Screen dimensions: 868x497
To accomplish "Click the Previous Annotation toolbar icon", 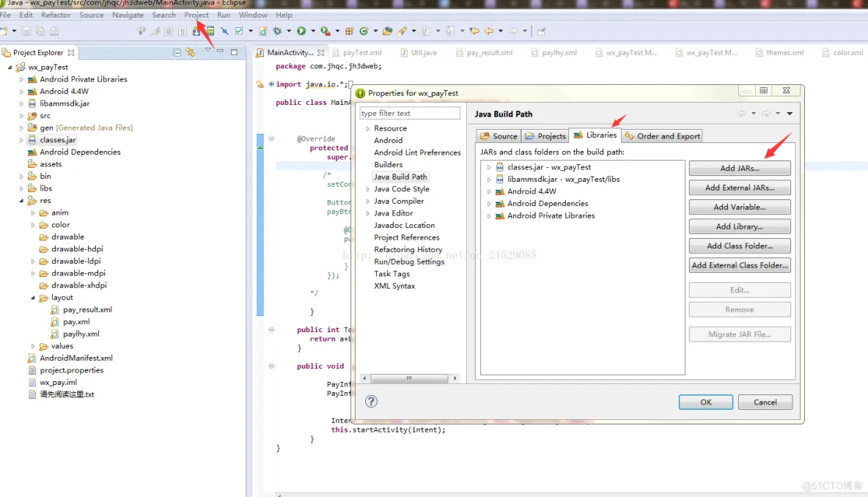I will 450,31.
